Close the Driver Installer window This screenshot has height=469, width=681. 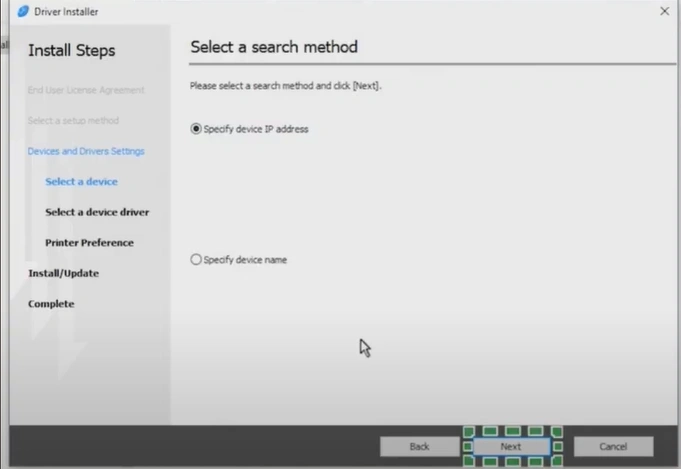(x=664, y=11)
